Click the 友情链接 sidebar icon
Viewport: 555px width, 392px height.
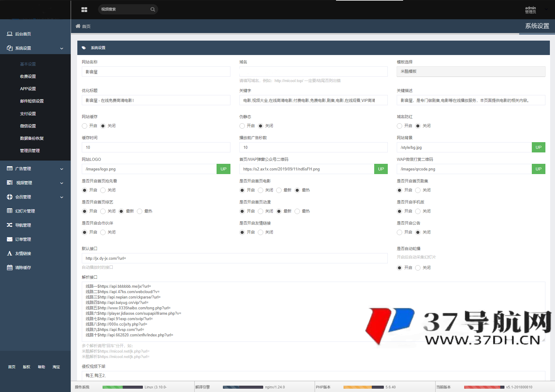[9, 253]
